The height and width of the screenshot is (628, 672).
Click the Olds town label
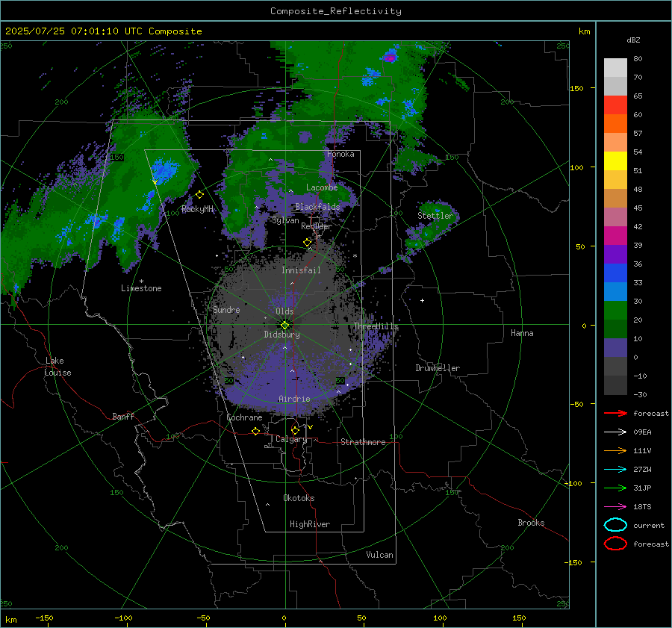284,311
